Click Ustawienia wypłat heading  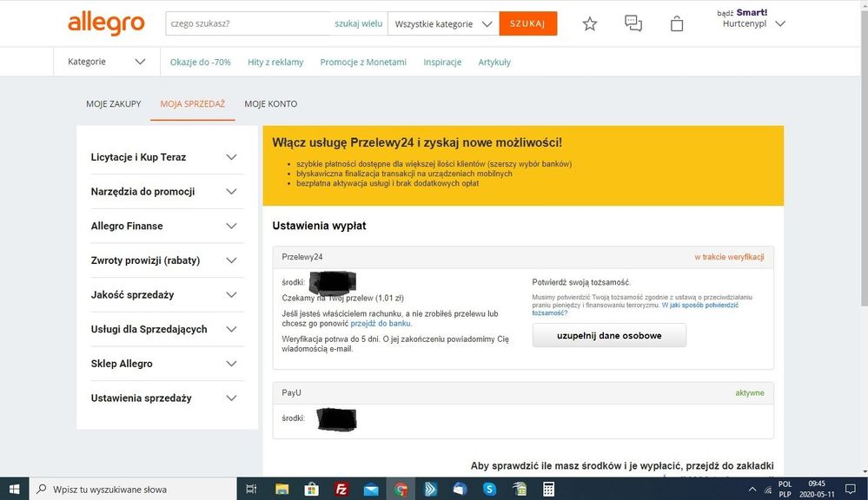[320, 226]
